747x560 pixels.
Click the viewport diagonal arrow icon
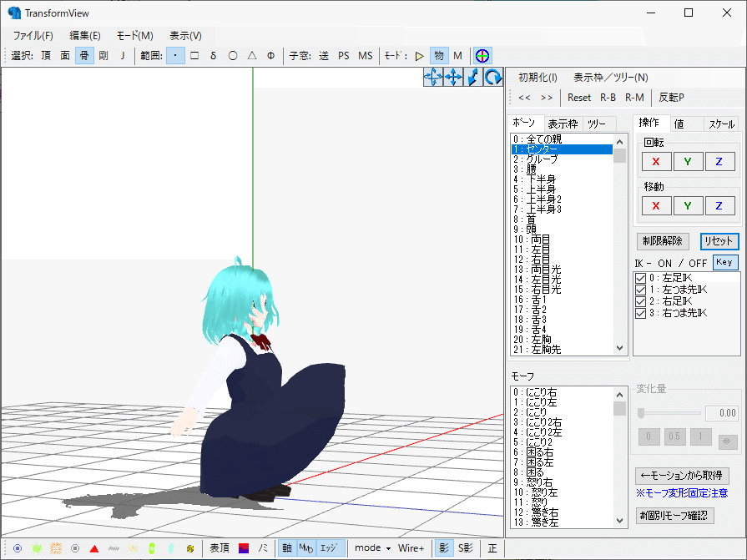pos(473,77)
